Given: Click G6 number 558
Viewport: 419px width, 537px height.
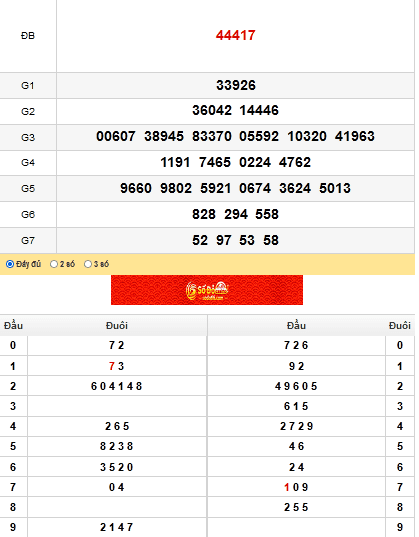Looking at the screenshot, I should (x=267, y=214).
